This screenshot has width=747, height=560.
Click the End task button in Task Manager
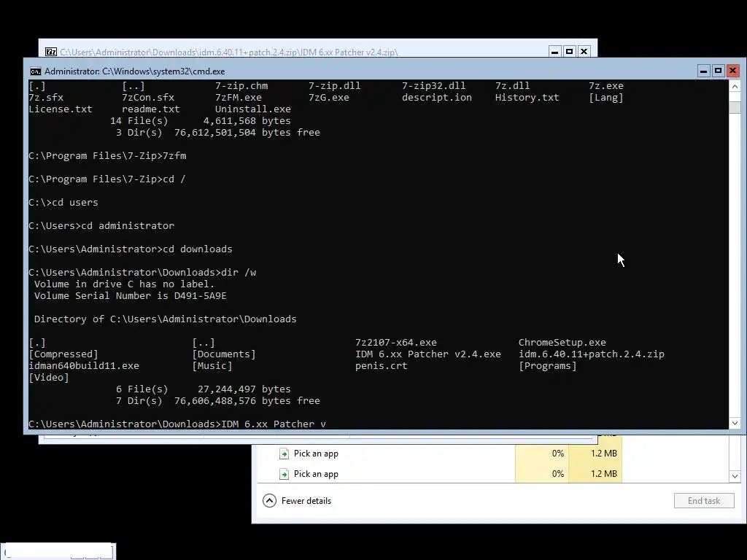704,501
